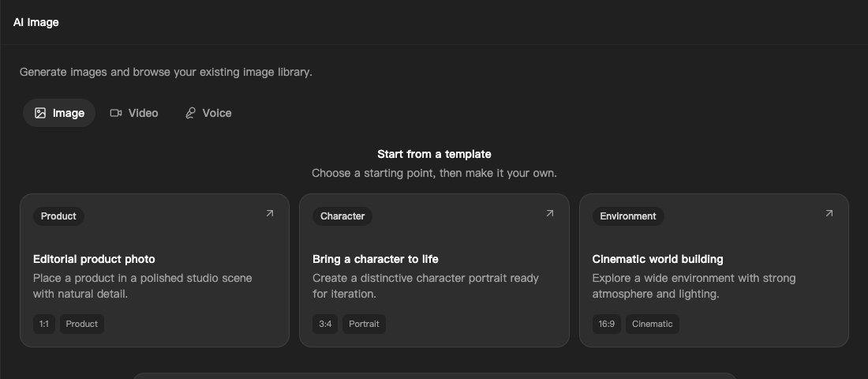Viewport: 868px width, 379px height.
Task: Open Cinematic world building template
Action: pyautogui.click(x=714, y=270)
